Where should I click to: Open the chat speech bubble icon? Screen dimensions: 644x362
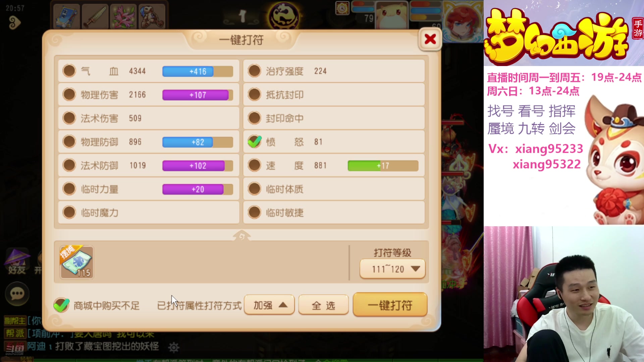pyautogui.click(x=17, y=294)
